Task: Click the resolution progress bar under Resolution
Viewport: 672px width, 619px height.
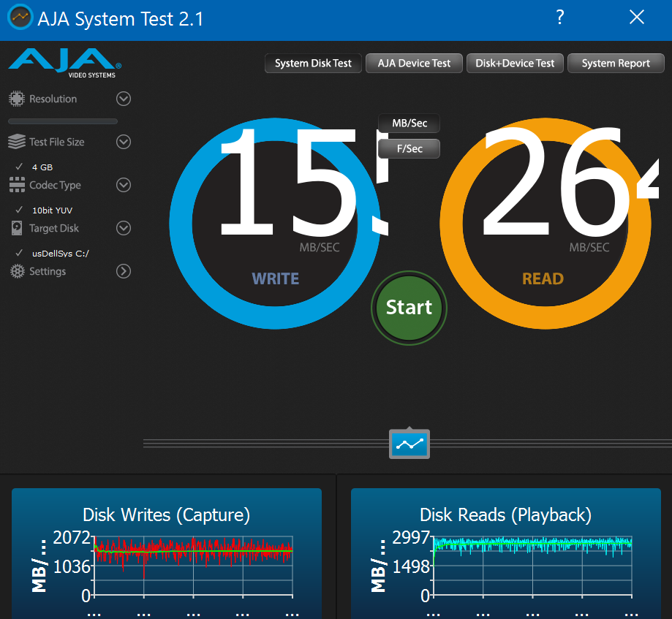Action: [63, 121]
